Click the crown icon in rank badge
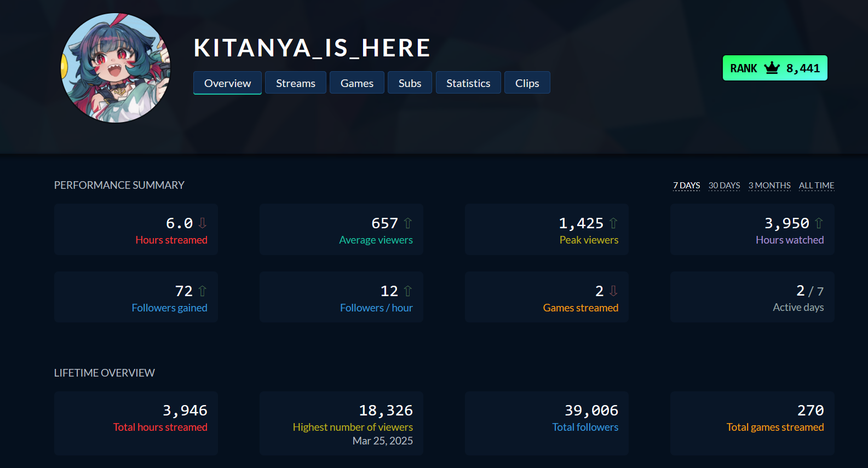The height and width of the screenshot is (468, 868). (x=772, y=68)
